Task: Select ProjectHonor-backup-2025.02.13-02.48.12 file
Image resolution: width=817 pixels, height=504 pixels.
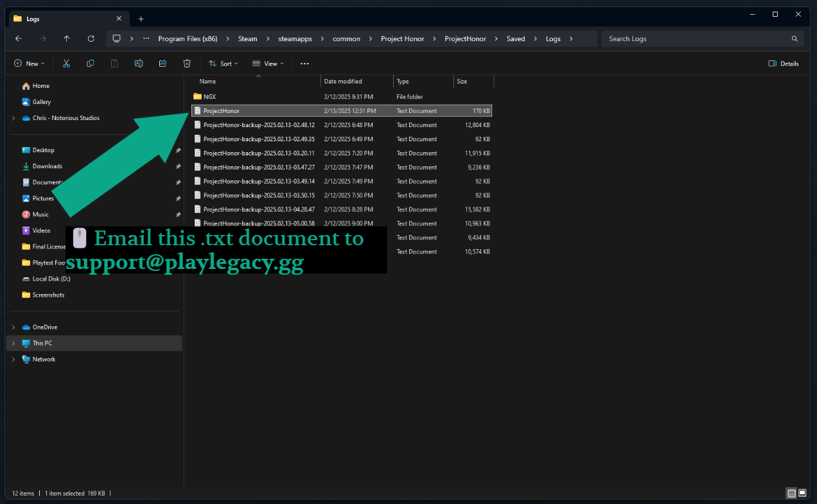Action: [x=342, y=125]
